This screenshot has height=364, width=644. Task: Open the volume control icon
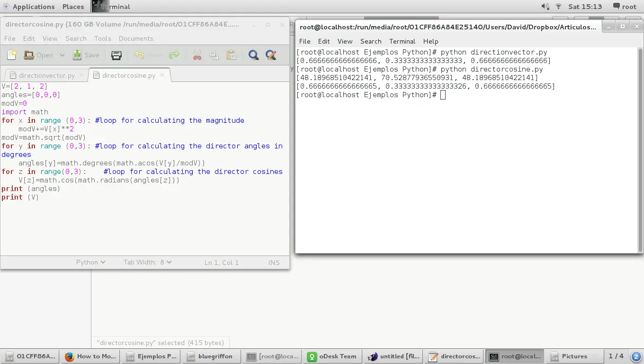545,7
